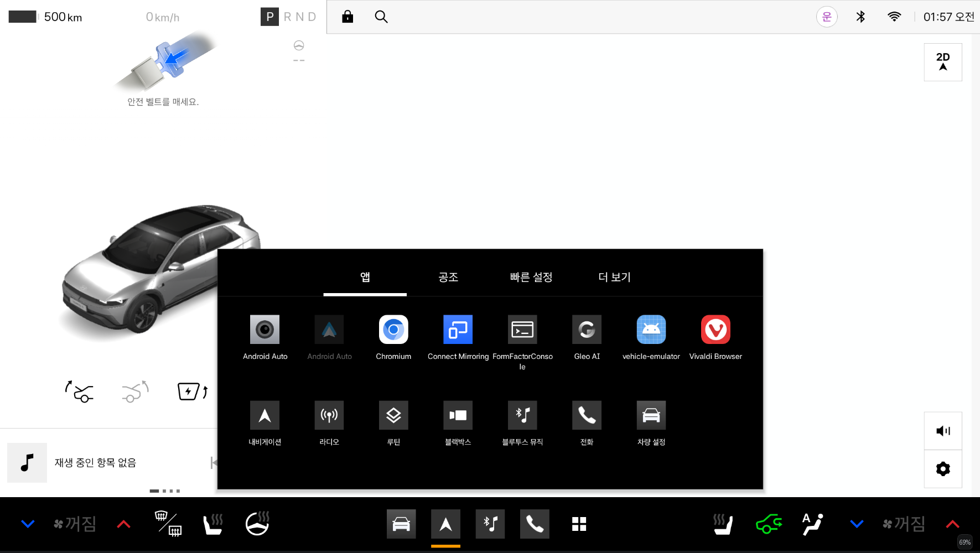Open the 블랙박스 dashcam app
The height and width of the screenshot is (553, 980).
point(458,415)
